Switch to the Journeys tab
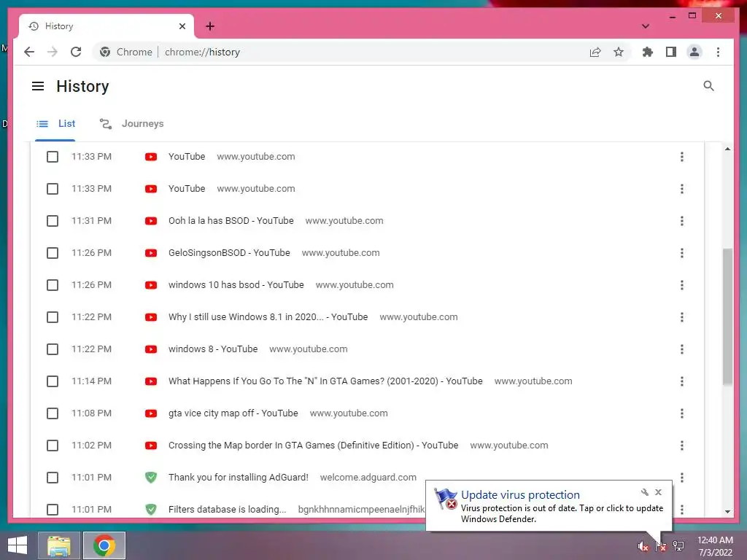This screenshot has height=560, width=747. tap(131, 124)
